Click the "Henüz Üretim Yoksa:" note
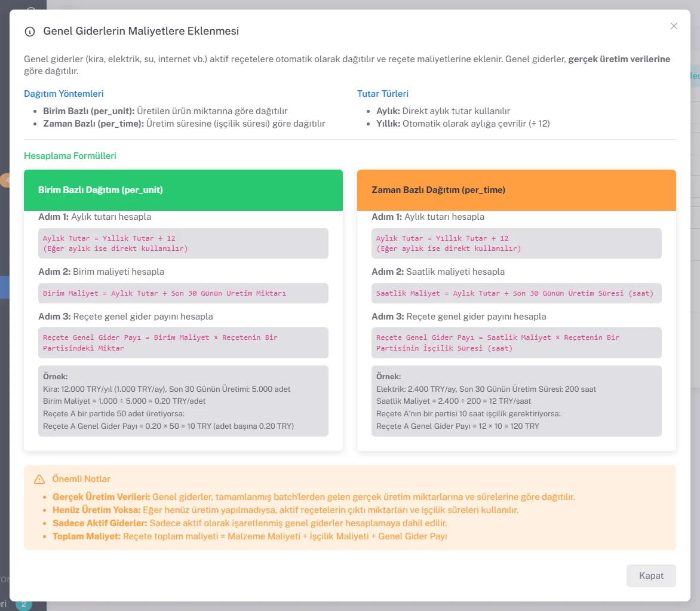The image size is (700, 611). point(285,510)
